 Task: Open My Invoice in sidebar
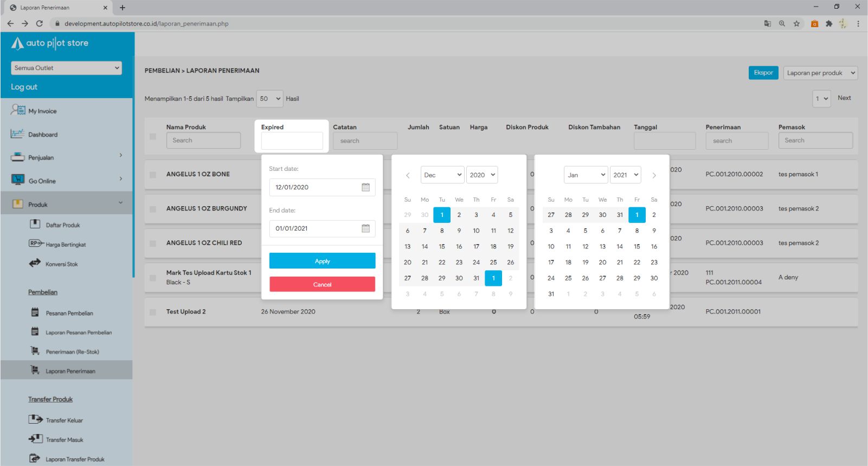click(x=42, y=111)
